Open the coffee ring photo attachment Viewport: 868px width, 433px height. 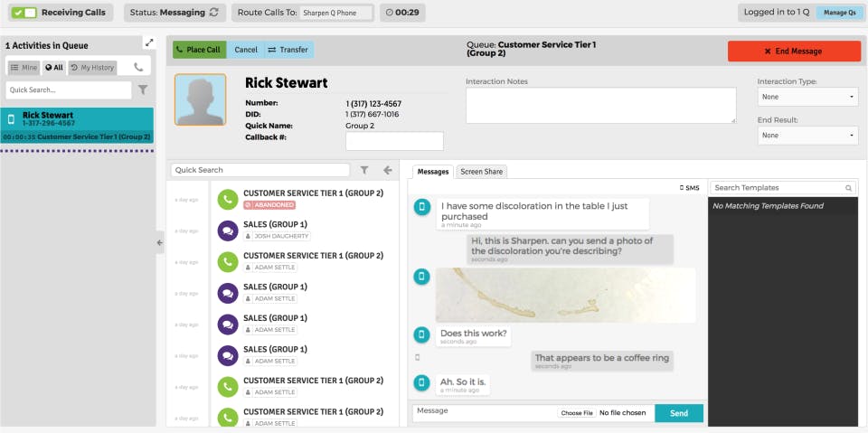pos(564,295)
